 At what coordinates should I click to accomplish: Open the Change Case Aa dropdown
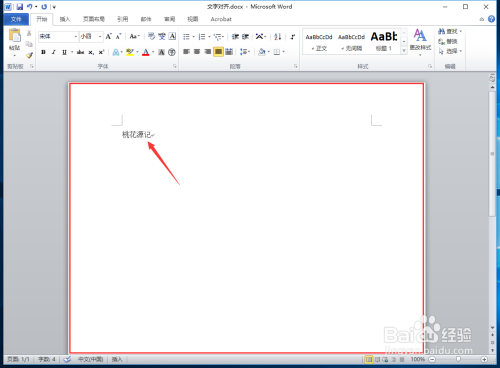[x=135, y=36]
